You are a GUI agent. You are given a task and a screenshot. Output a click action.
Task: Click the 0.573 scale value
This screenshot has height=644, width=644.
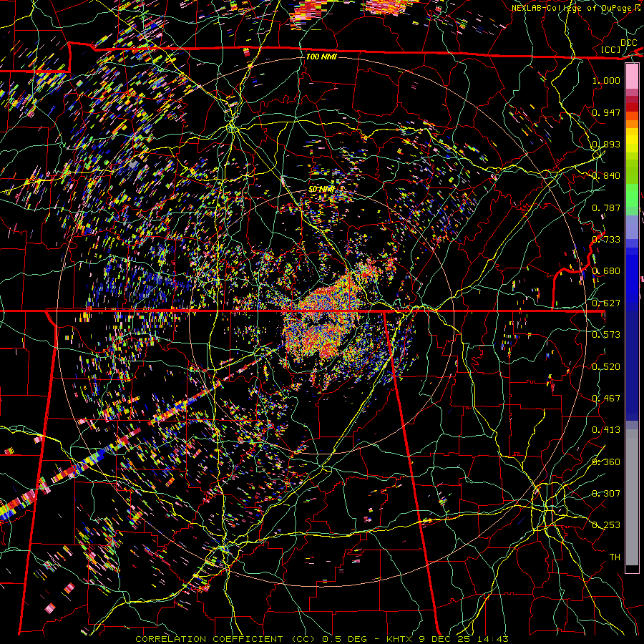[x=606, y=335]
